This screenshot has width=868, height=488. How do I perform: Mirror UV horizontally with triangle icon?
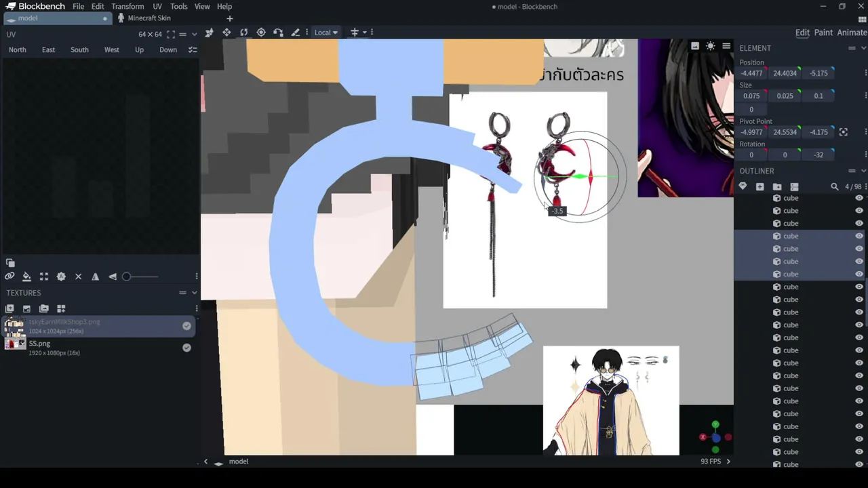[95, 277]
